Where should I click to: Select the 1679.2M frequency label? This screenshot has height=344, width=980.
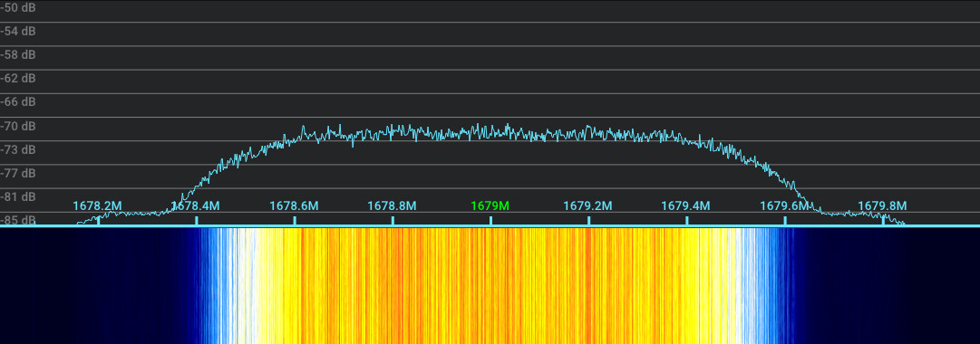pos(587,206)
